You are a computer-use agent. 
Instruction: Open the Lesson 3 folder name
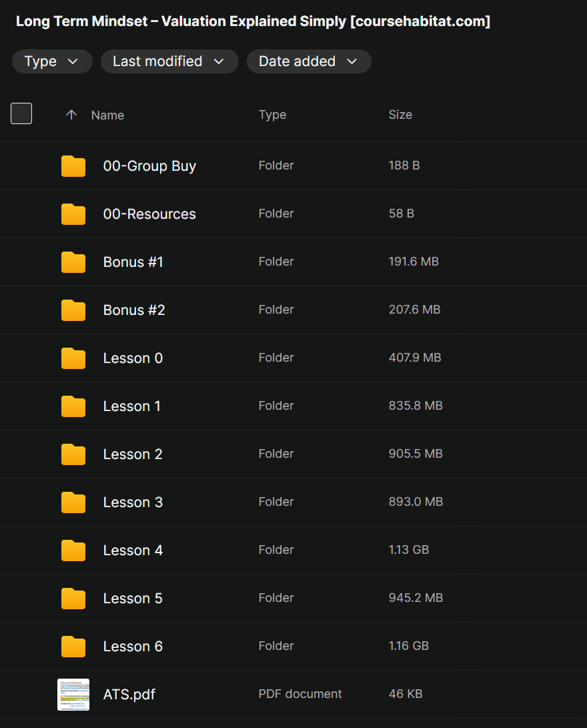click(133, 502)
